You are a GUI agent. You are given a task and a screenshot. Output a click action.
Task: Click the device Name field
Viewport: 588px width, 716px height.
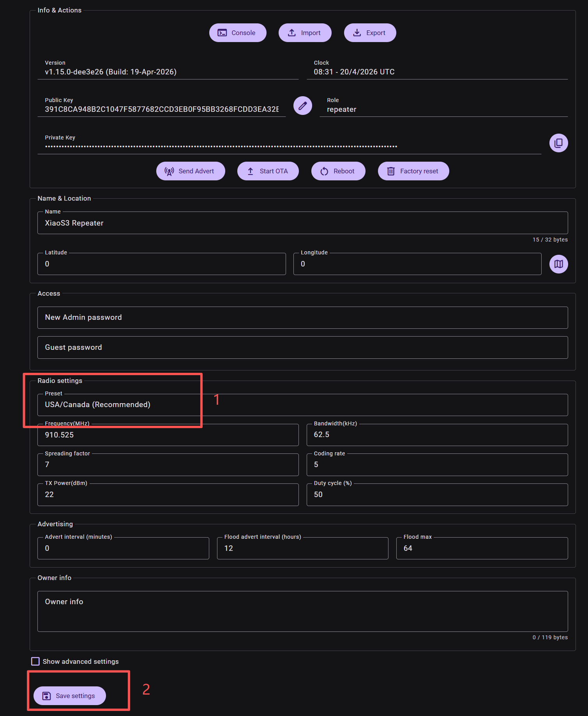pos(302,223)
